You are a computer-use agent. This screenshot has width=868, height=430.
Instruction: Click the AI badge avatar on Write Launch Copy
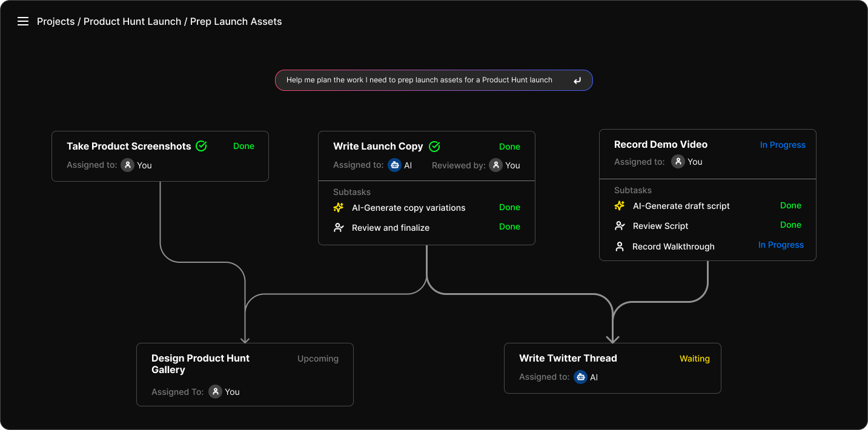395,165
